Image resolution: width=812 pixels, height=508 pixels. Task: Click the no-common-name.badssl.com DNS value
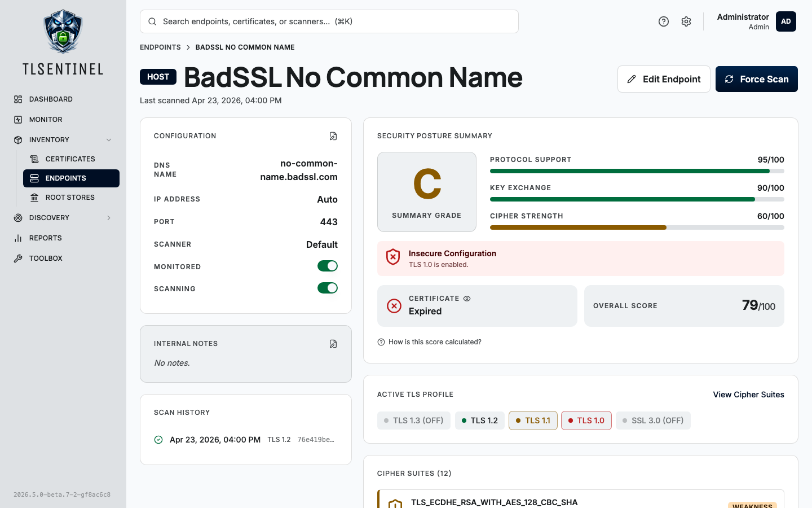[299, 170]
